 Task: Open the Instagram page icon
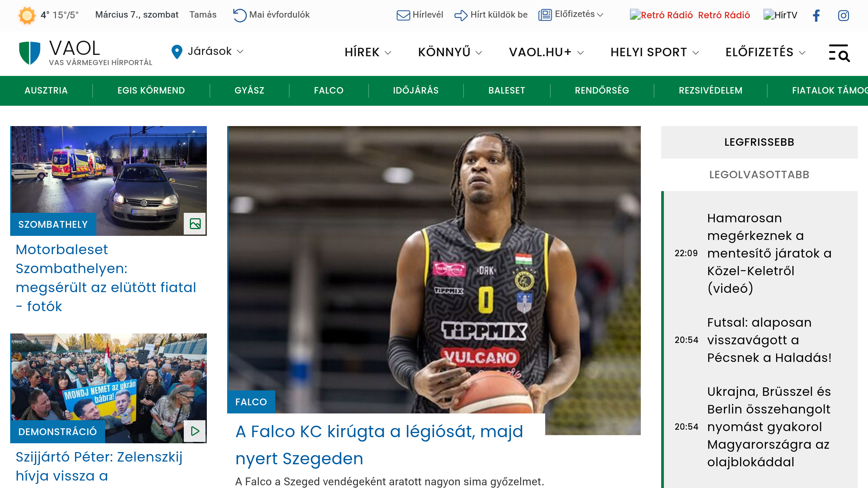point(843,15)
